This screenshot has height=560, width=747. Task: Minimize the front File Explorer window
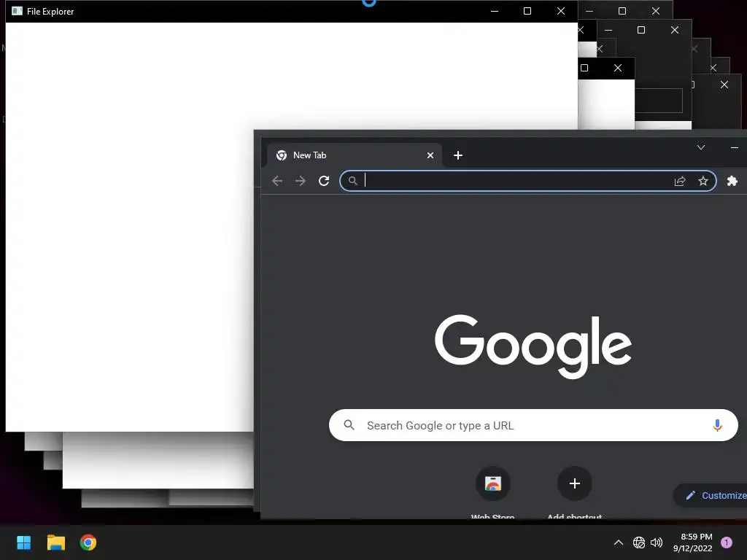point(495,11)
